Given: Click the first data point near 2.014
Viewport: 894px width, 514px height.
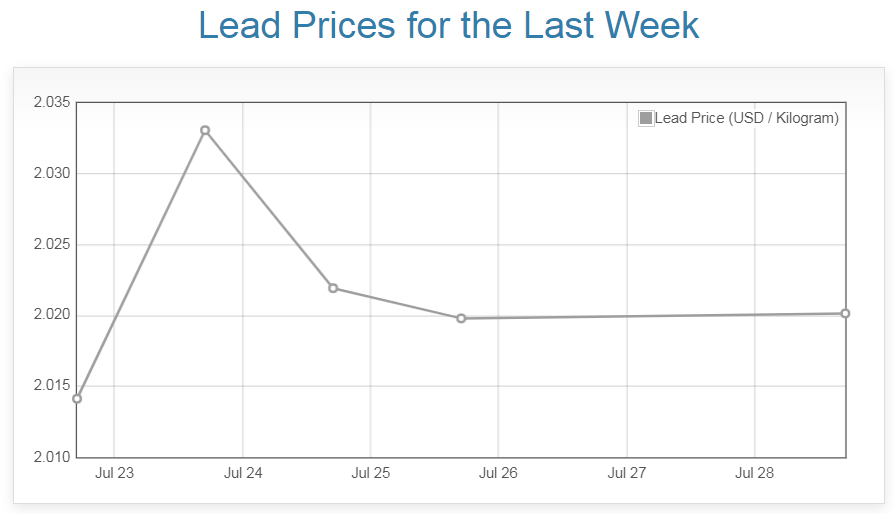Looking at the screenshot, I should coord(77,398).
